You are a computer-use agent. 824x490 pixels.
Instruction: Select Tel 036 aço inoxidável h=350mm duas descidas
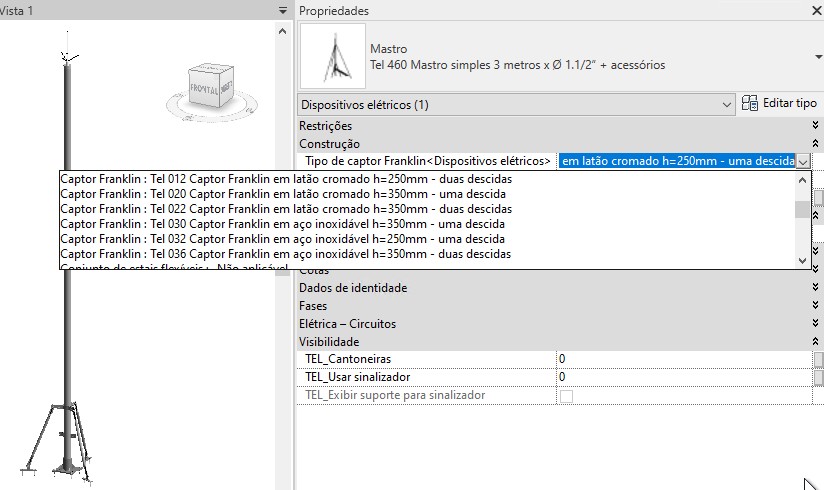[x=286, y=254]
